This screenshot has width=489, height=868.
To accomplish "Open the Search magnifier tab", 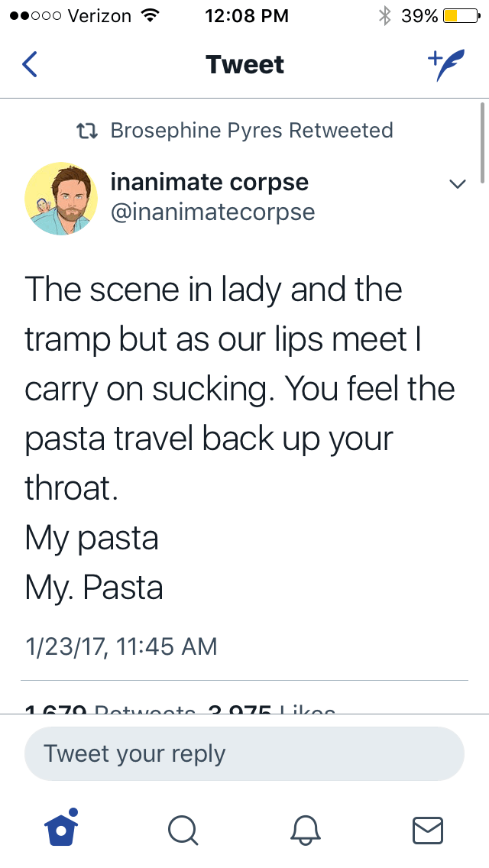I will (x=183, y=829).
